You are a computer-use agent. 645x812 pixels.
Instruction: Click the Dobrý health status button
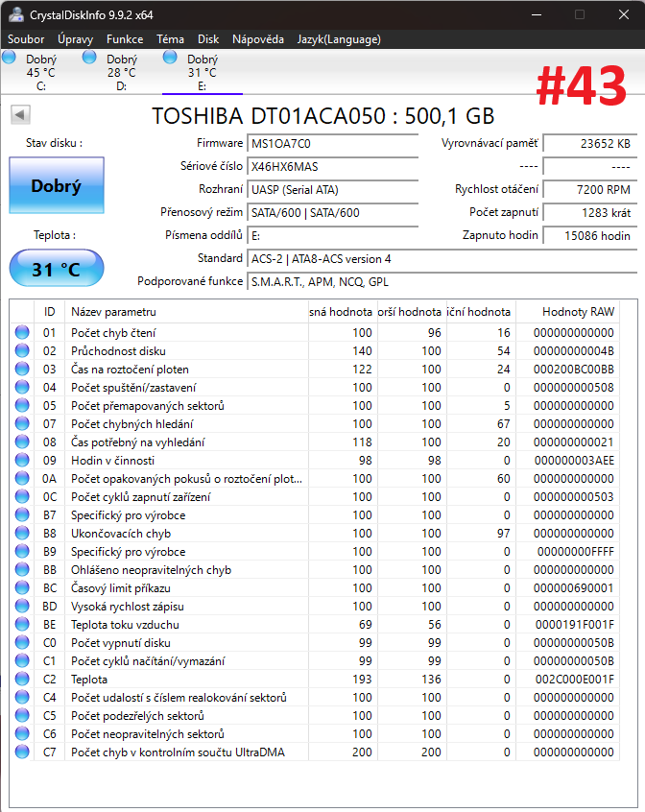tap(57, 185)
